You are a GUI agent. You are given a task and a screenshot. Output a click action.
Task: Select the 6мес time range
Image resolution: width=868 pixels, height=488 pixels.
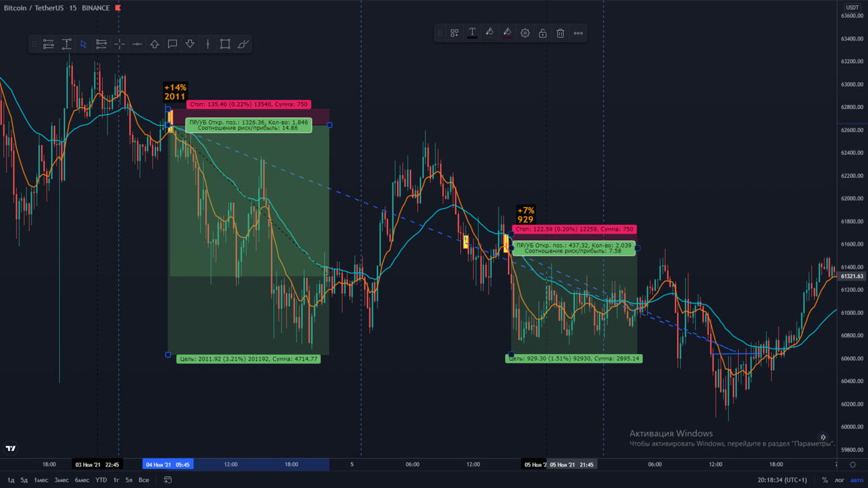[82, 480]
